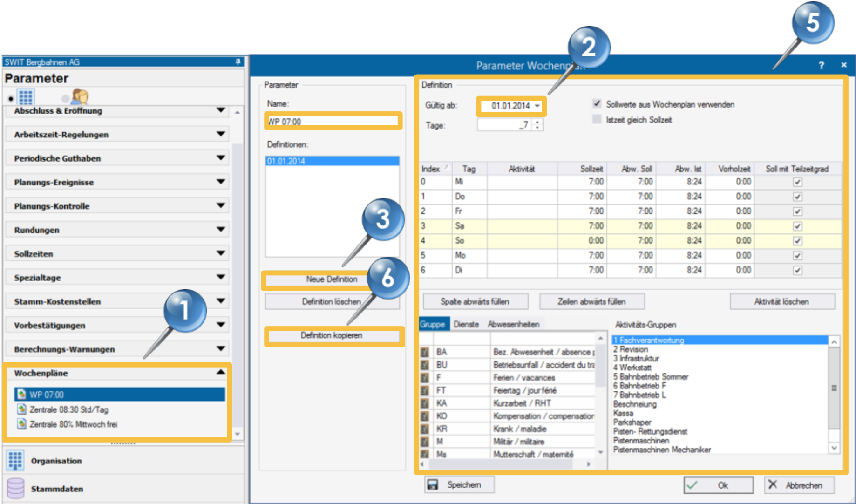Image resolution: width=856 pixels, height=504 pixels.
Task: Save using the Speichern floppy disk icon
Action: tap(433, 485)
